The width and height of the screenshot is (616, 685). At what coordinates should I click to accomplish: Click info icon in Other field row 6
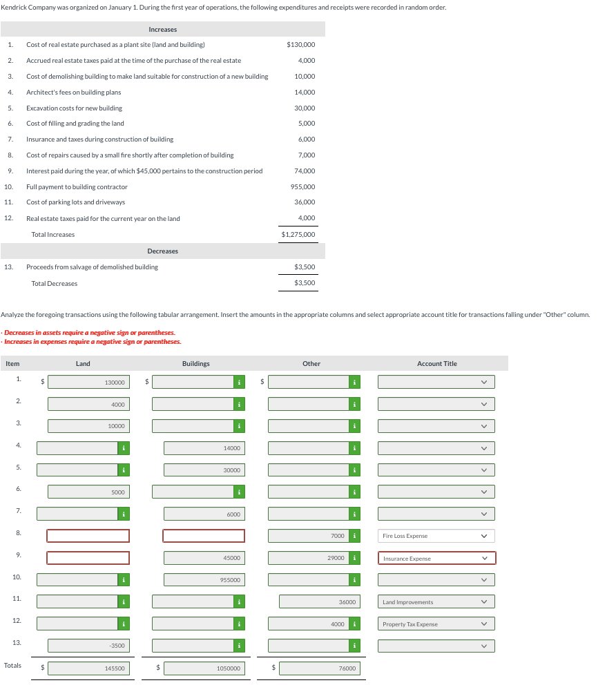tap(354, 492)
